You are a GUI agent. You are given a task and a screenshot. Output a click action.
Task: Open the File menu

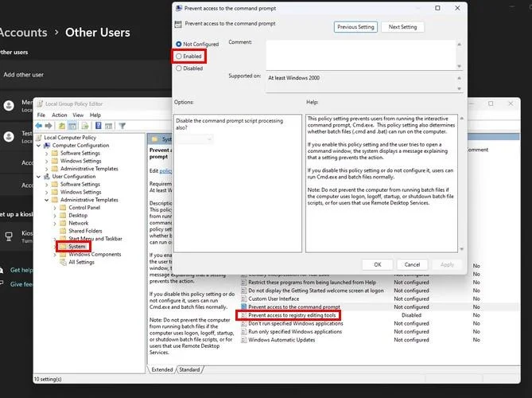[x=41, y=115]
